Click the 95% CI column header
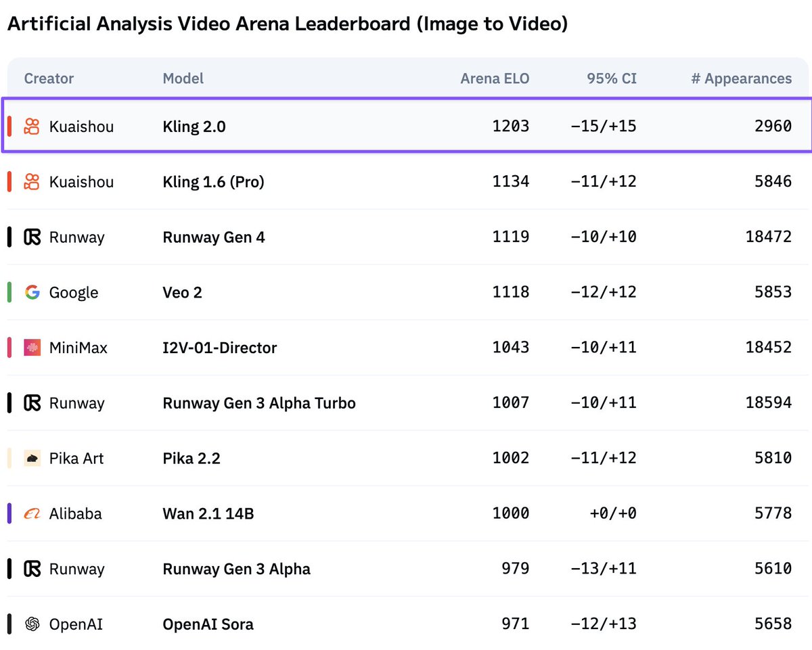812x650 pixels. point(611,78)
